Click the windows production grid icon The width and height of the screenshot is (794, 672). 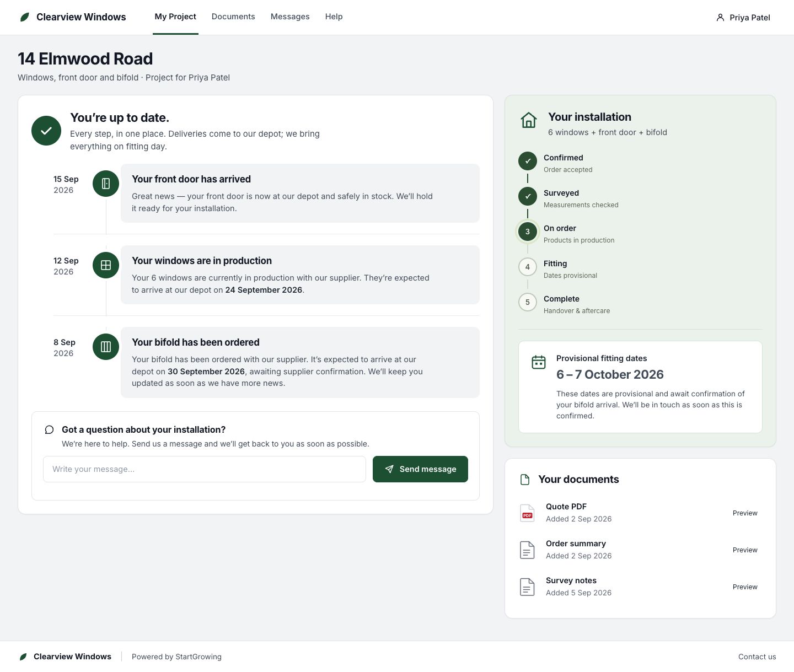click(x=106, y=265)
